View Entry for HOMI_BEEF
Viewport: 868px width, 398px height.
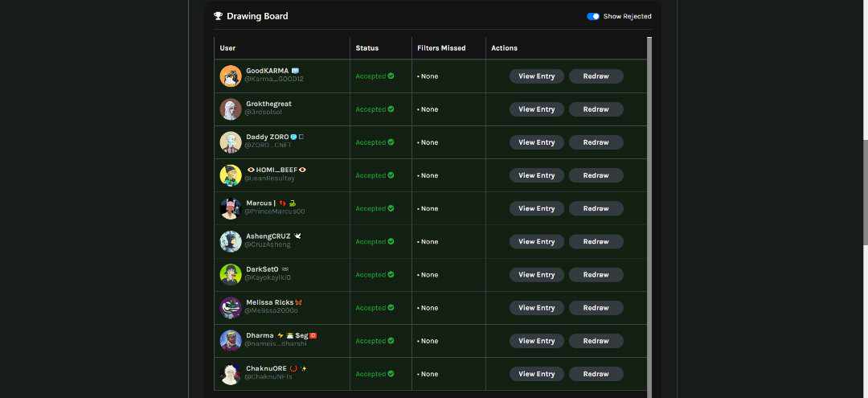tap(536, 175)
